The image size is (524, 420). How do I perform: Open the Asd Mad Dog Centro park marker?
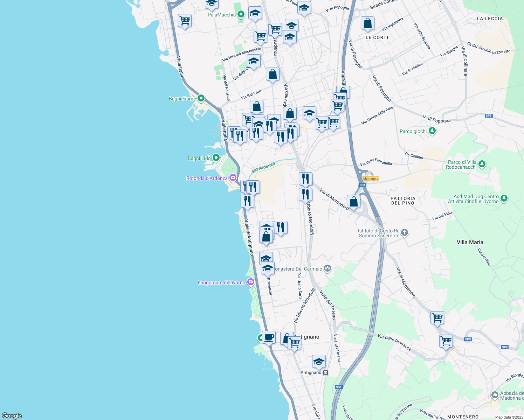tap(504, 198)
